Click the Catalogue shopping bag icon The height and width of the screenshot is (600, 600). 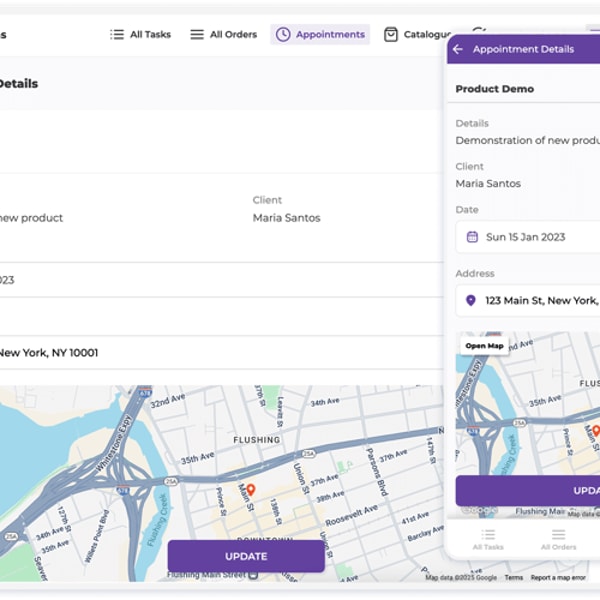coord(391,34)
